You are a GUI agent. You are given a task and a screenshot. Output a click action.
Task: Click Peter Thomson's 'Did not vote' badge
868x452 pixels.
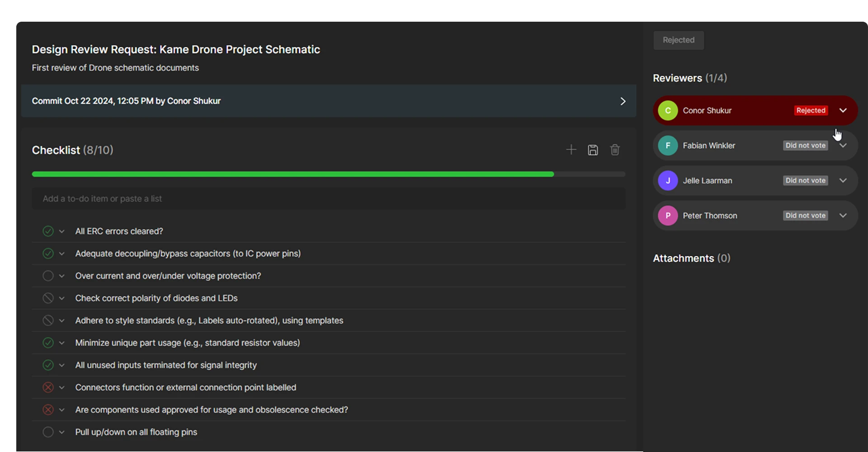point(806,216)
